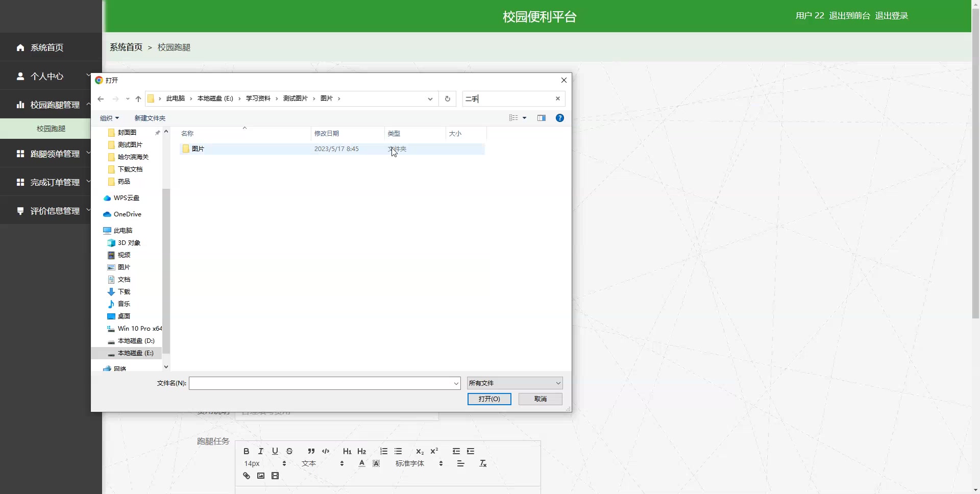Insert a blockquote in the editor
The height and width of the screenshot is (494, 980).
311,451
